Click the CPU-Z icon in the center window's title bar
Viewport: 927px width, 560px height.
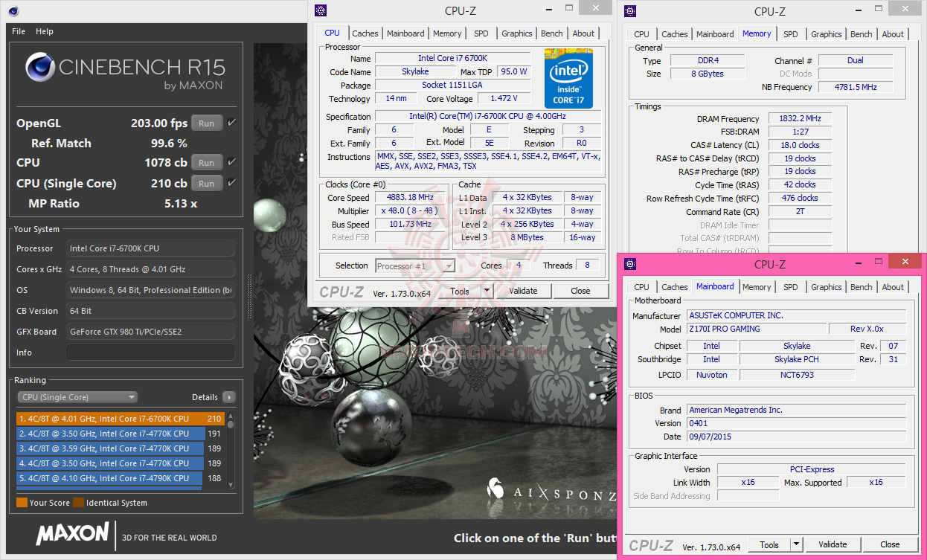(321, 10)
